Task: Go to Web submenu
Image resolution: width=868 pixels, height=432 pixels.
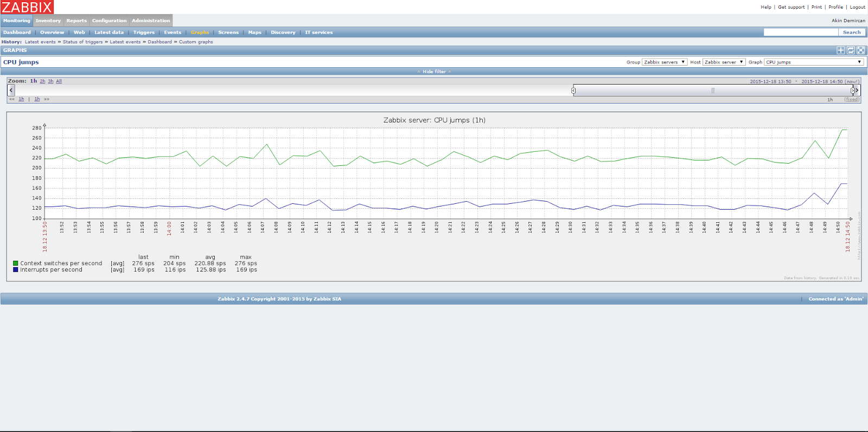Action: coord(79,33)
